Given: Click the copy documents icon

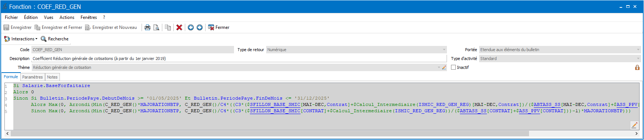Looking at the screenshot, I should 168,27.
